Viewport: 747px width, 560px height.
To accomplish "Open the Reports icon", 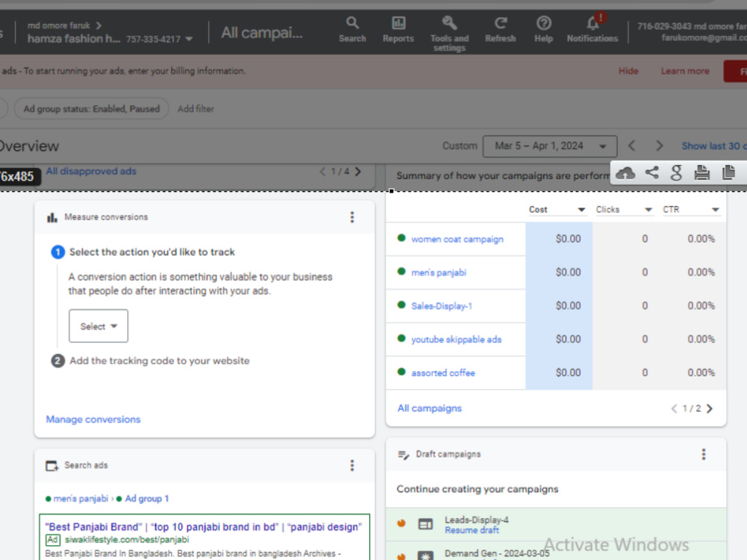I will pyautogui.click(x=398, y=30).
